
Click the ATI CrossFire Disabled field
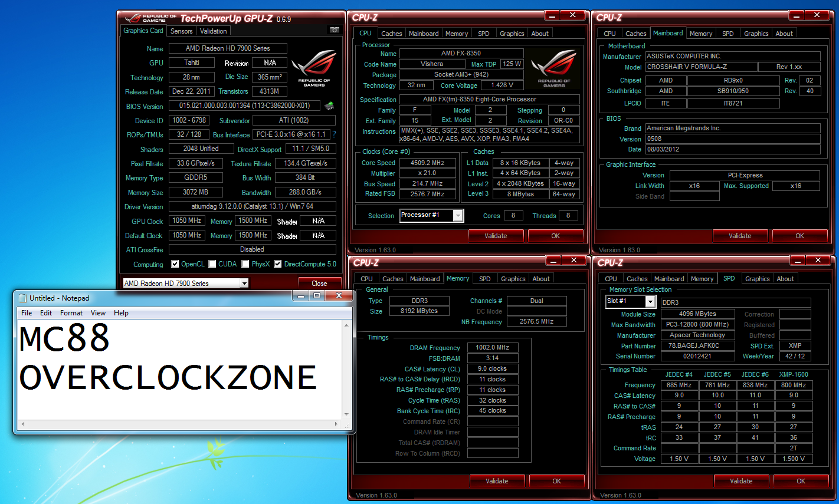[x=253, y=249]
